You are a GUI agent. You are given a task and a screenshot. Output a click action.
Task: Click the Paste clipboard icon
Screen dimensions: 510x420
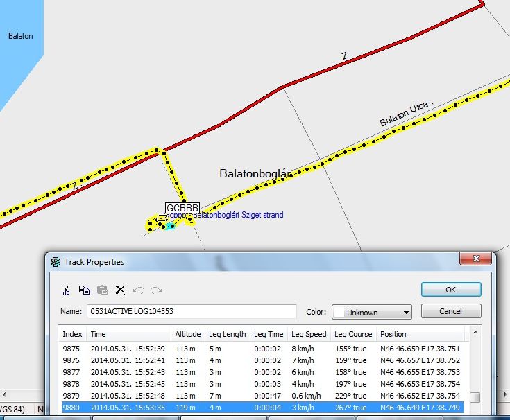click(102, 290)
